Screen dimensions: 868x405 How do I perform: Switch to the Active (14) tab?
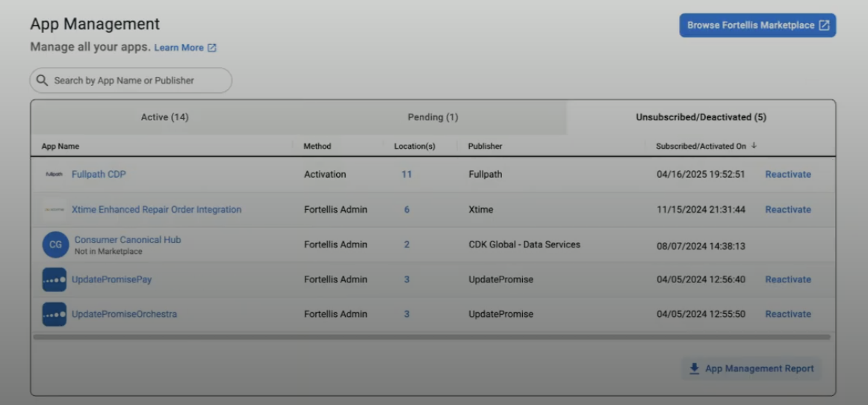164,117
